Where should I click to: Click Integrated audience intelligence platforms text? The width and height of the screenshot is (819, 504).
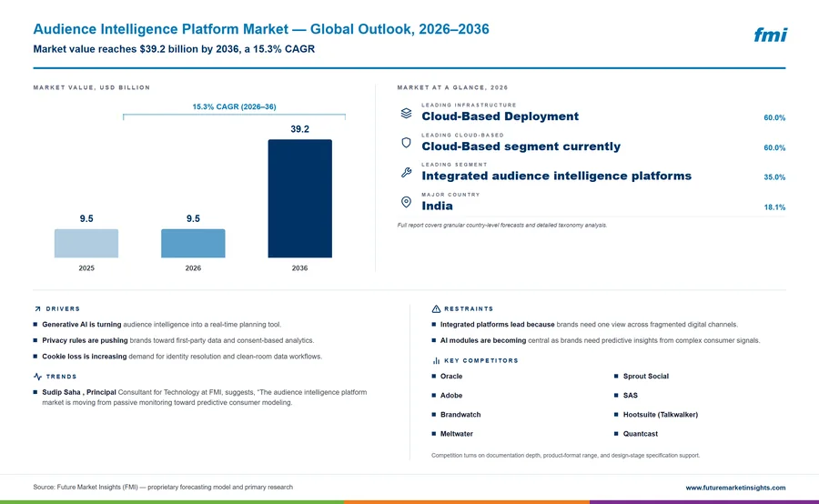tap(556, 176)
